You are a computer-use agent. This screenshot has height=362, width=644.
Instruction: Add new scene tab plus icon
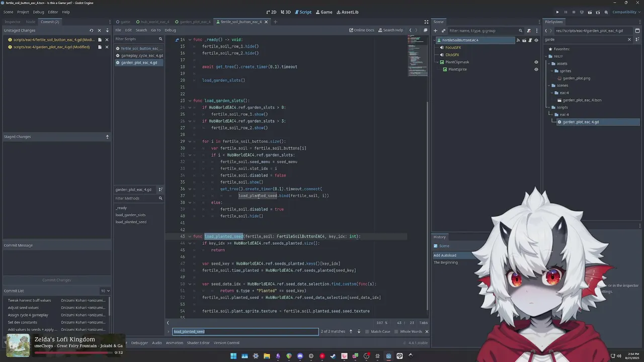(x=275, y=22)
